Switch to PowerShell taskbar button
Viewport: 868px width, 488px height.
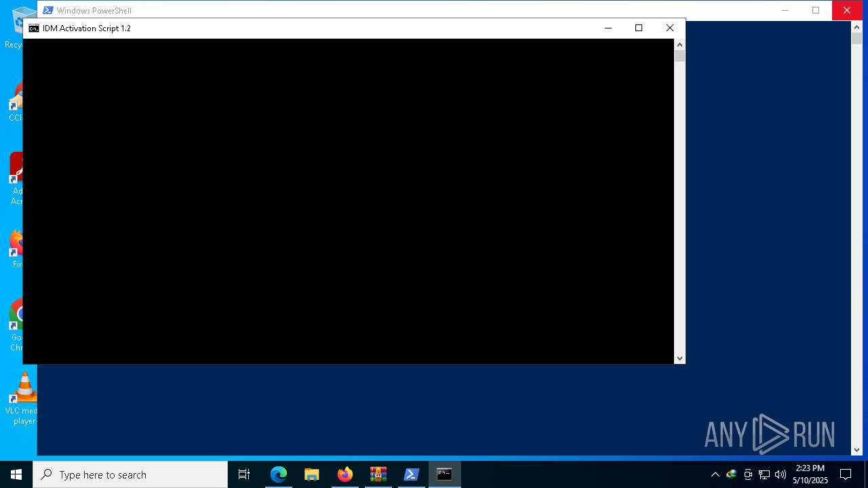pos(411,474)
